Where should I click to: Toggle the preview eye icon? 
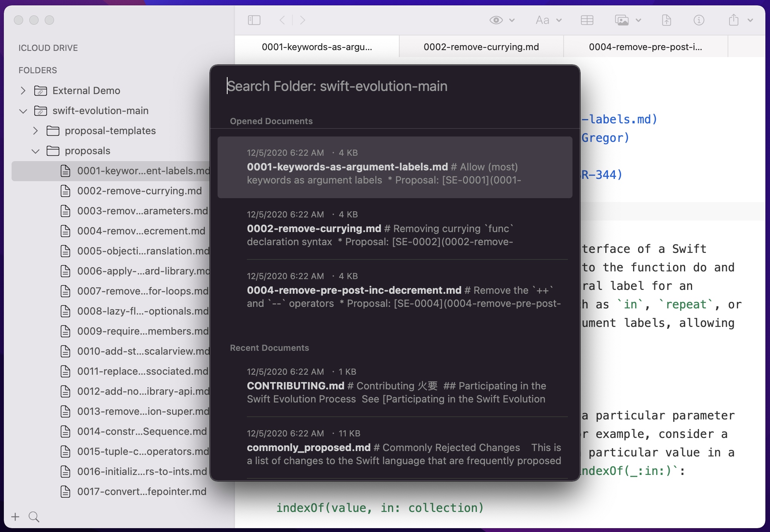click(496, 20)
